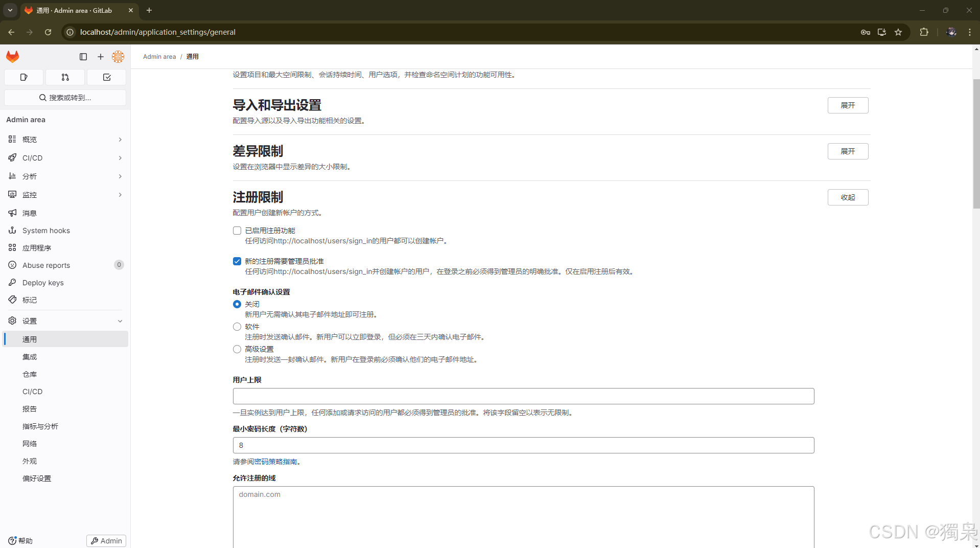The width and height of the screenshot is (980, 548).
Task: Click the 标记 labels tag icon
Action: click(12, 300)
